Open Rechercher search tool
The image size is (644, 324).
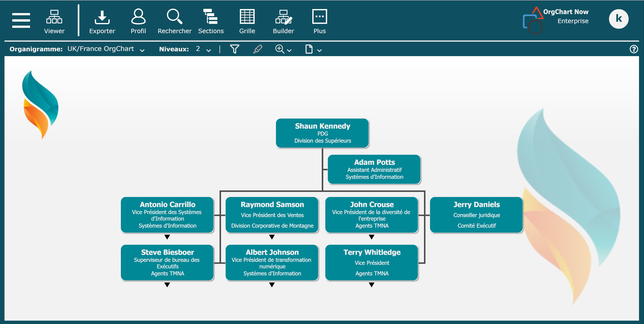click(x=175, y=22)
